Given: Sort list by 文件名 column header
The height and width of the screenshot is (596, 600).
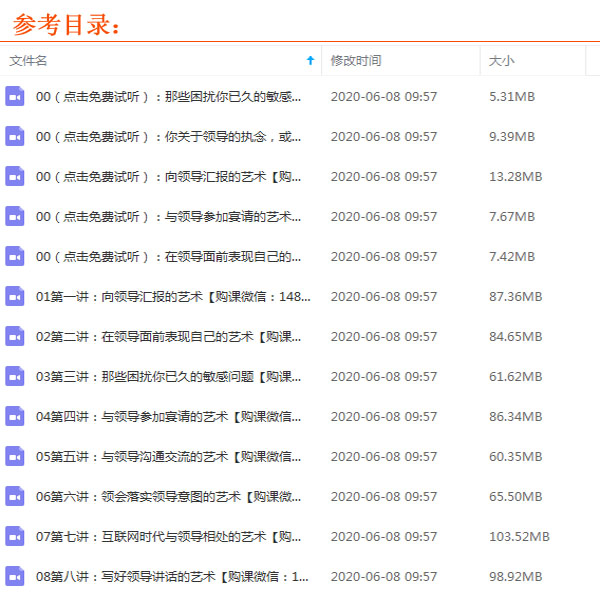Looking at the screenshot, I should tap(28, 61).
